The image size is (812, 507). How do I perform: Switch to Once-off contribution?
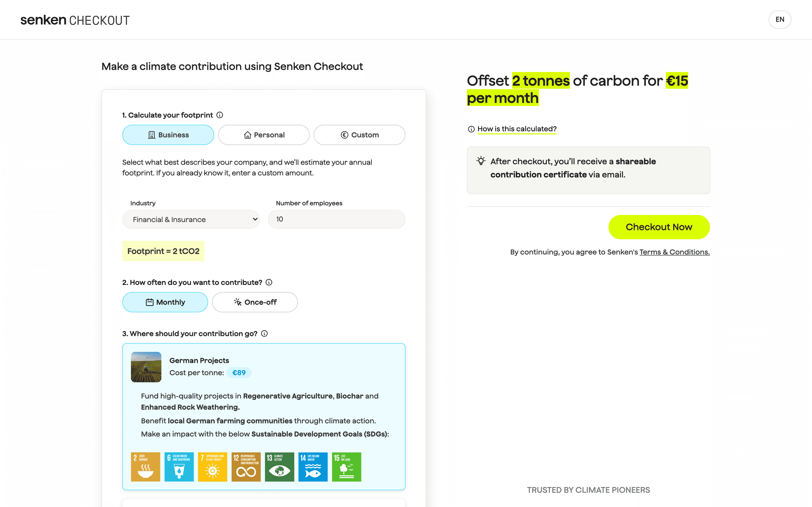(255, 302)
